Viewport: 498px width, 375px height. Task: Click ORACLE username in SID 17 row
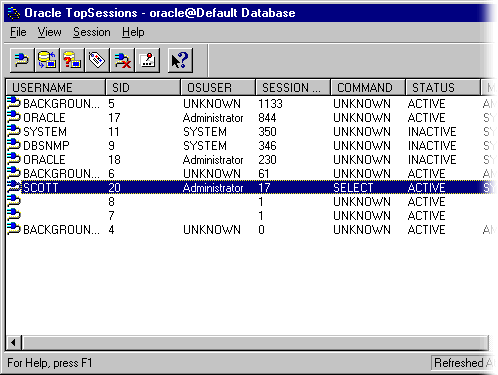click(44, 118)
